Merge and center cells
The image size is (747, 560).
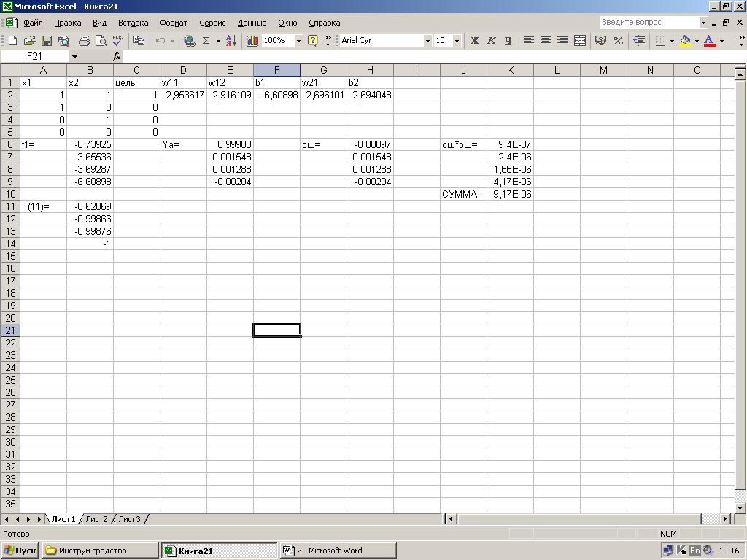580,41
